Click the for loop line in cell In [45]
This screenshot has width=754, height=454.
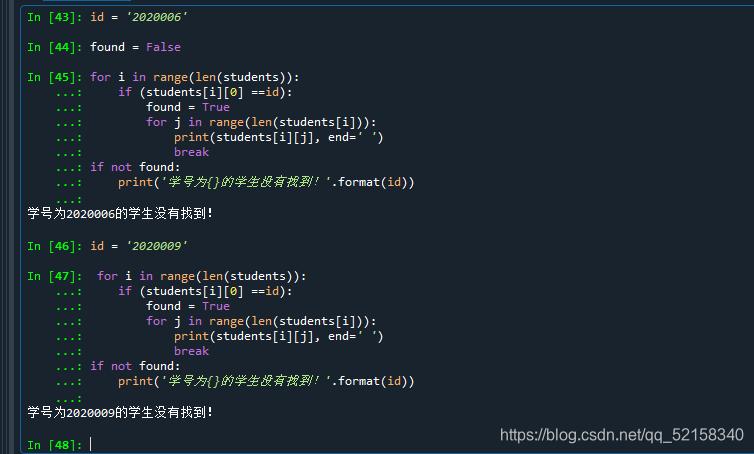195,77
